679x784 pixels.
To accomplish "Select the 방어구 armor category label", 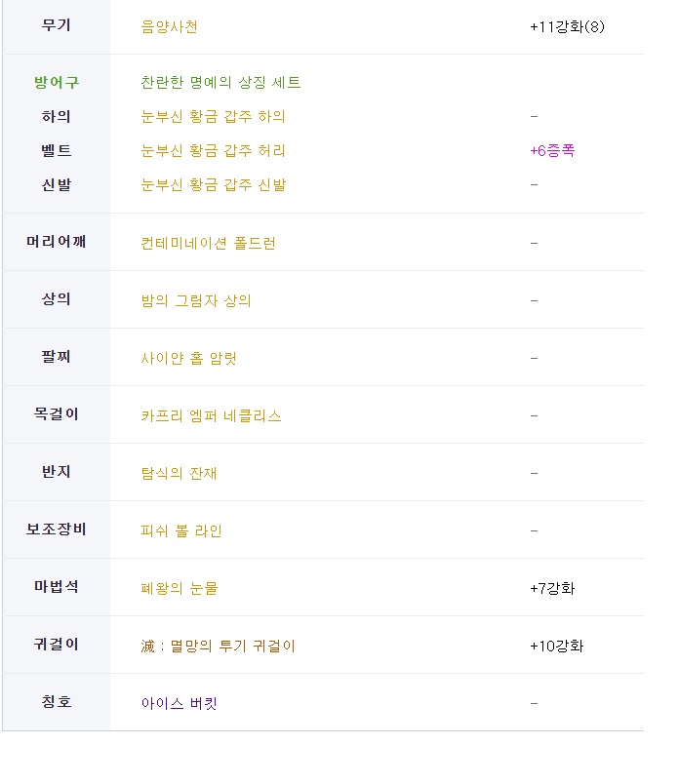I will click(x=57, y=82).
